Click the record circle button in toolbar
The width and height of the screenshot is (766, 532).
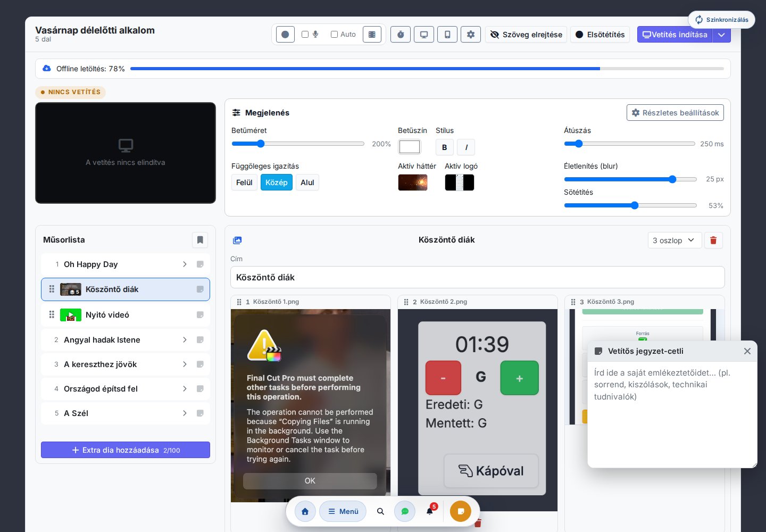point(285,35)
